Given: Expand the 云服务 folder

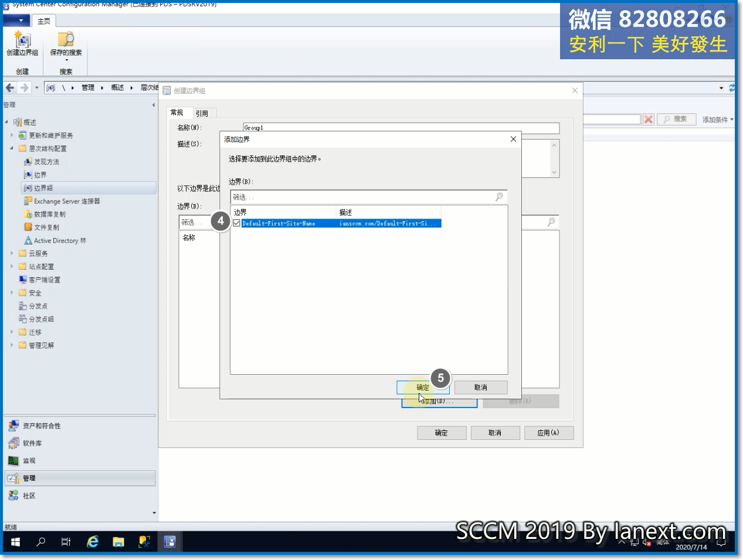Looking at the screenshot, I should coord(12,253).
